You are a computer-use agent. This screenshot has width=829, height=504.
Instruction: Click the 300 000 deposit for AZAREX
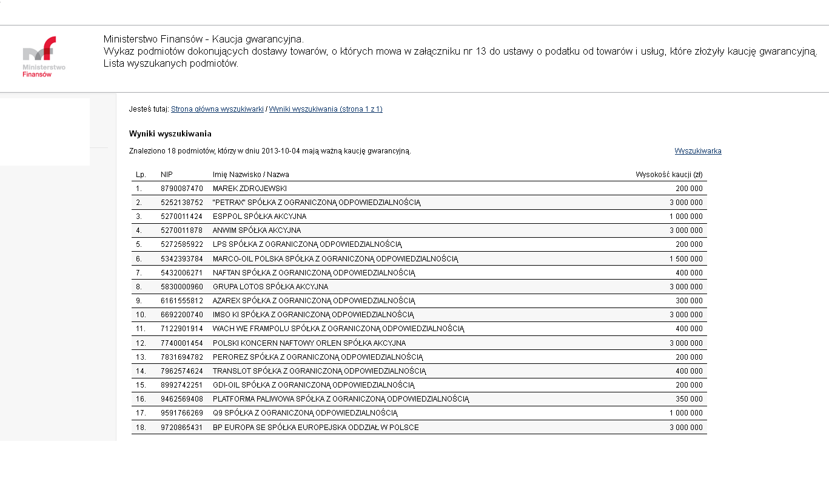[x=690, y=301]
